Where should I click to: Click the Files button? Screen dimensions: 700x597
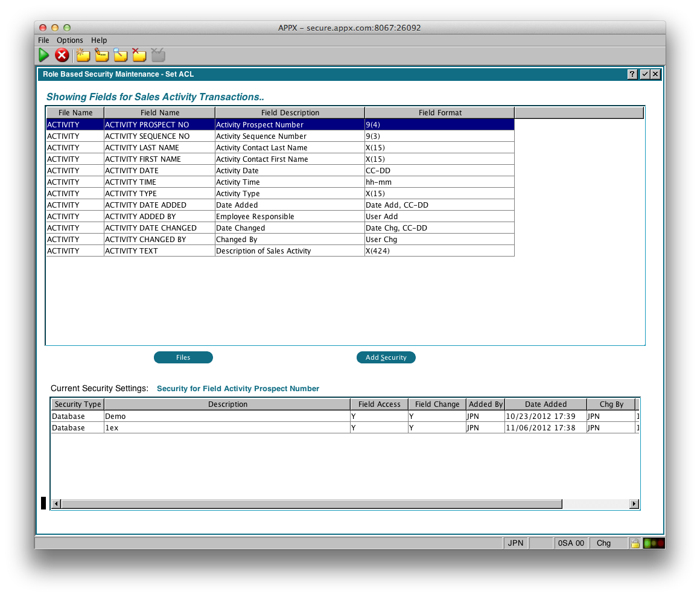click(x=183, y=357)
